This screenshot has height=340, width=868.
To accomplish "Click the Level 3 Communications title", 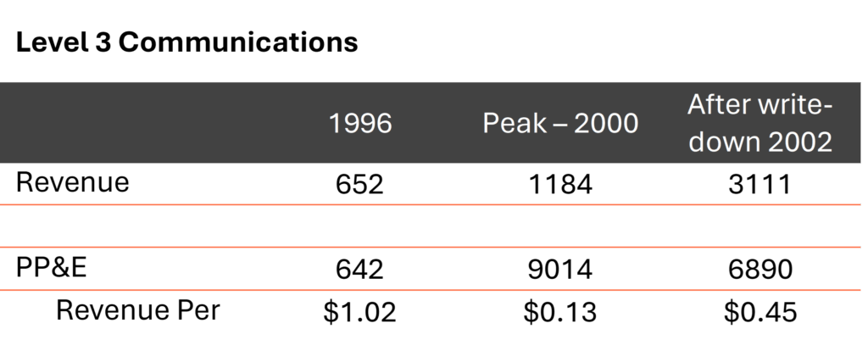I will click(186, 43).
